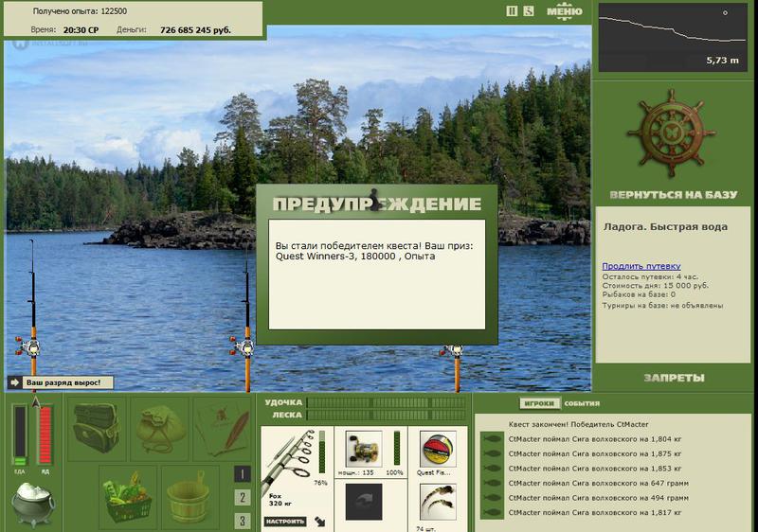Click the wooden bucket icon
This screenshot has height=532, width=758.
pos(190,497)
